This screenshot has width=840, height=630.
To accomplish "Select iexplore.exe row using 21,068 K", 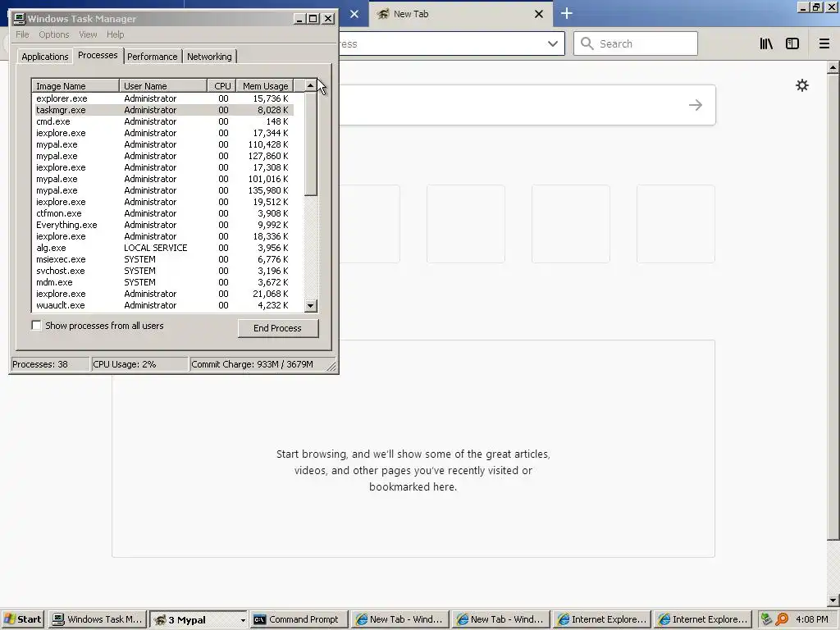I will [x=162, y=294].
